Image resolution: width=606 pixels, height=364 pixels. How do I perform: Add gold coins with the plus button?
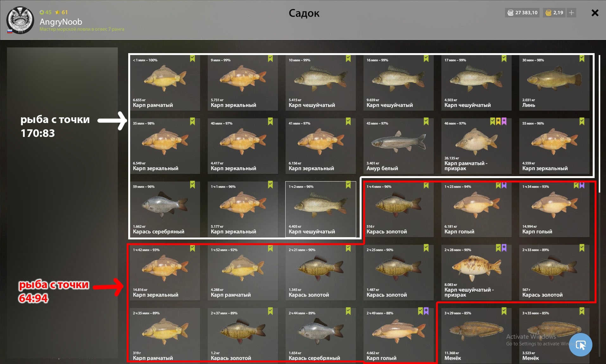571,13
